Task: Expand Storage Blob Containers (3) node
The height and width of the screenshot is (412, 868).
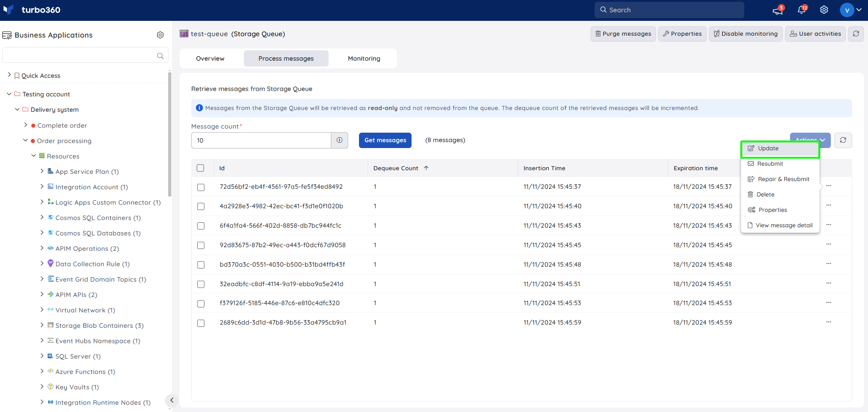Action: pyautogui.click(x=42, y=325)
